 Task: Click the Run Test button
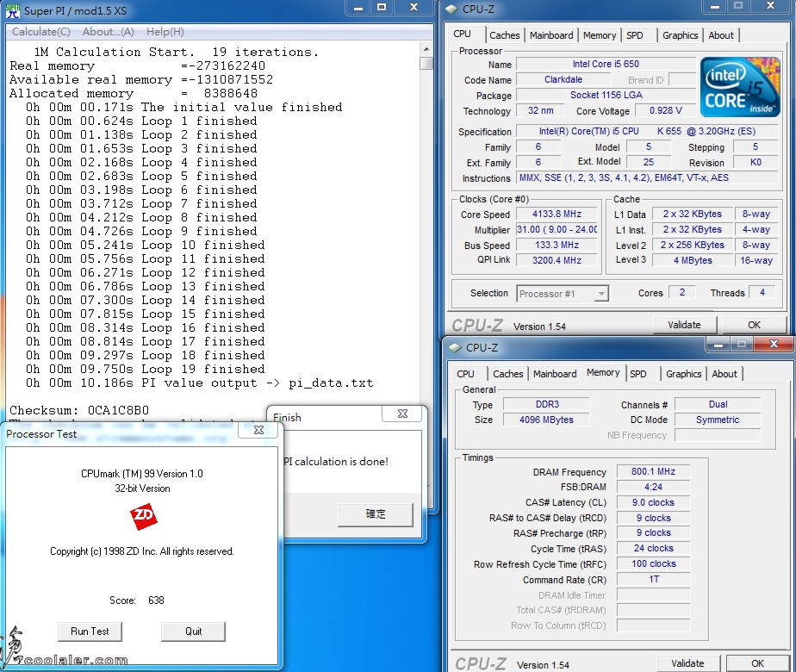90,632
